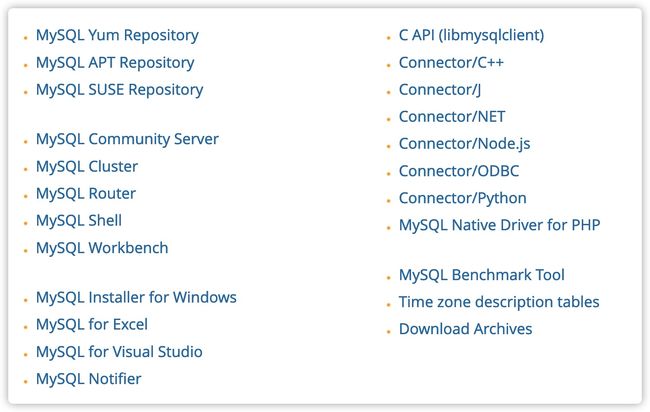Select the MySQL Cluster link
Screen dimensions: 650x412
click(x=87, y=167)
